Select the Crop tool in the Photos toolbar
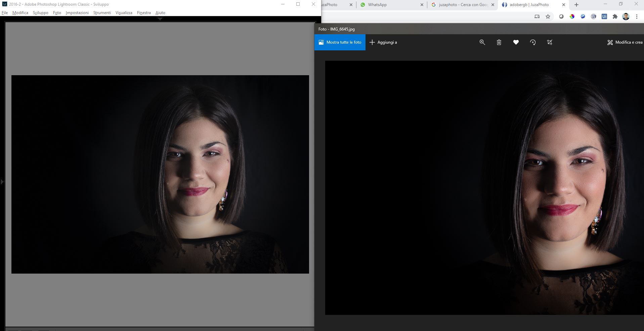The height and width of the screenshot is (331, 644). tap(550, 42)
